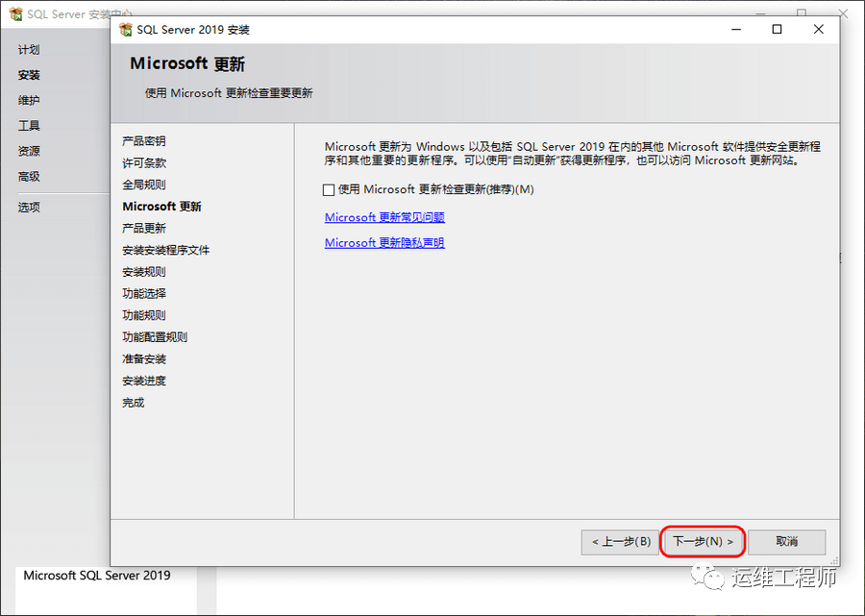Select 工具 in the installation center sidebar
This screenshot has width=865, height=616.
pyautogui.click(x=29, y=126)
